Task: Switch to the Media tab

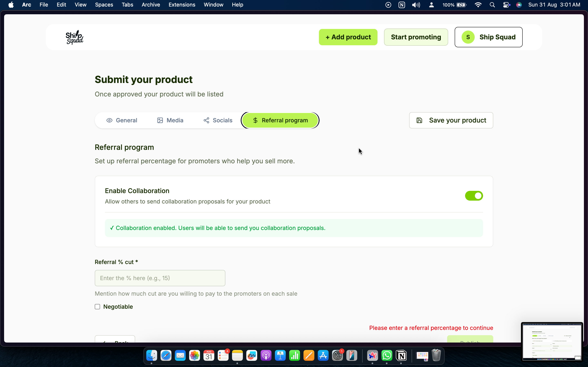Action: 170,120
